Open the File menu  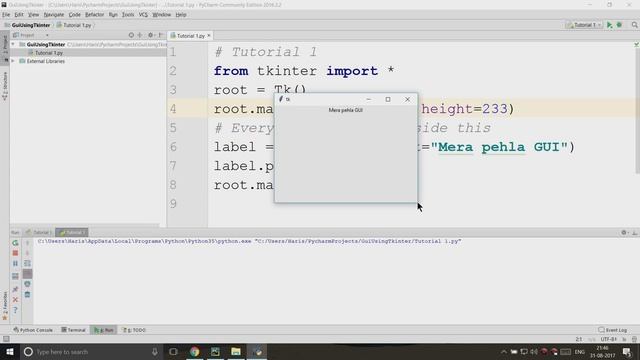click(x=6, y=14)
